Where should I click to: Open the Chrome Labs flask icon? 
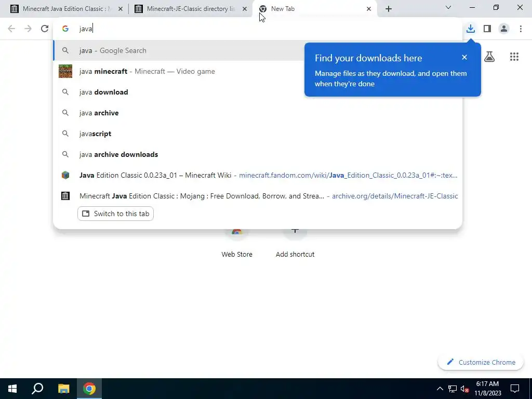489,57
